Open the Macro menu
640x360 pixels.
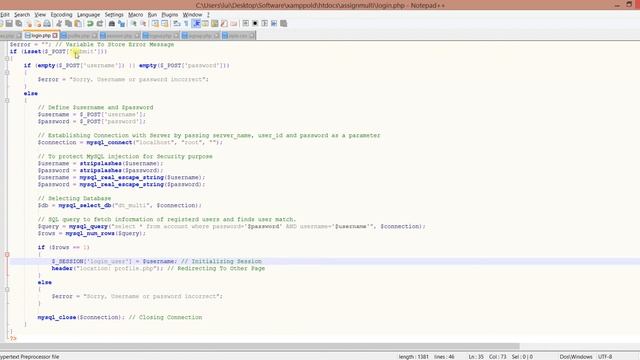(x=136, y=15)
